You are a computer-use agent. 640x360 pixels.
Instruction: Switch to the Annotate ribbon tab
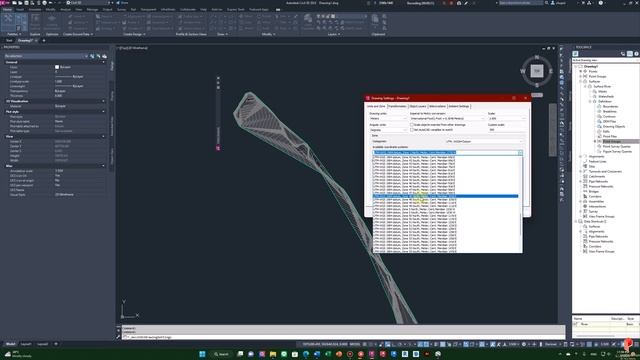click(x=35, y=9)
